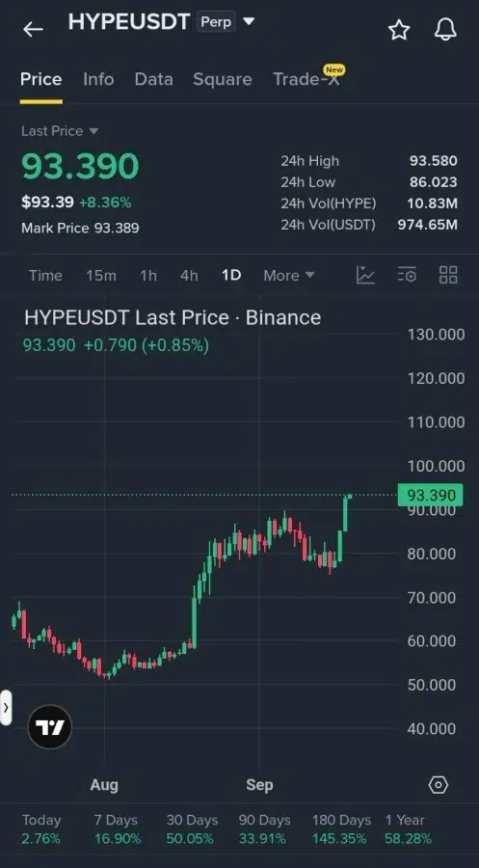
Task: Switch to the Price tab
Action: pyautogui.click(x=40, y=79)
